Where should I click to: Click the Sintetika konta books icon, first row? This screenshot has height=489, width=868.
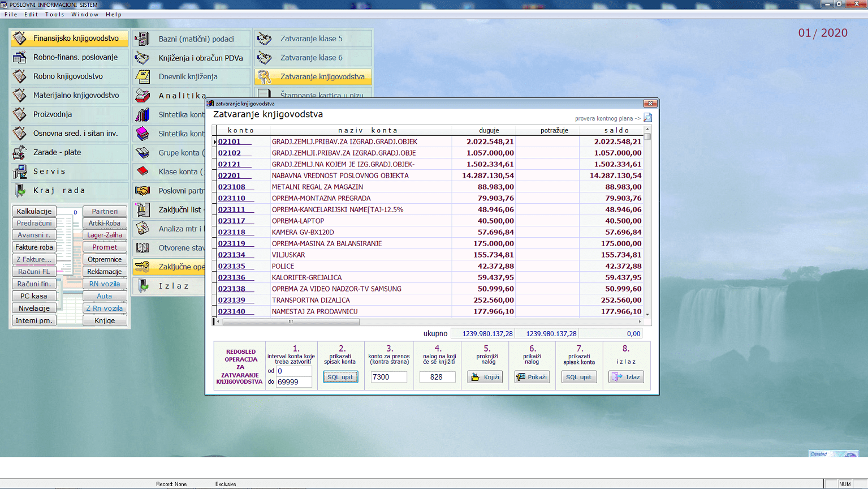[142, 114]
